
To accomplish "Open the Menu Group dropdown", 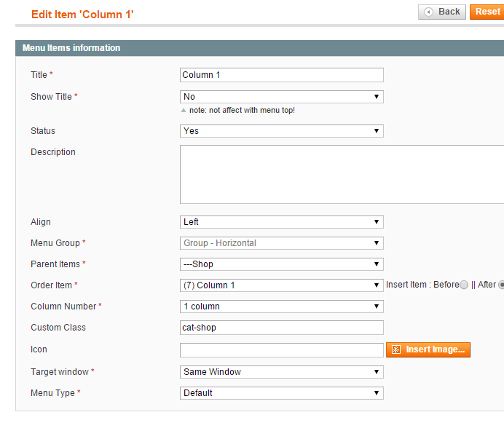I will [x=282, y=243].
